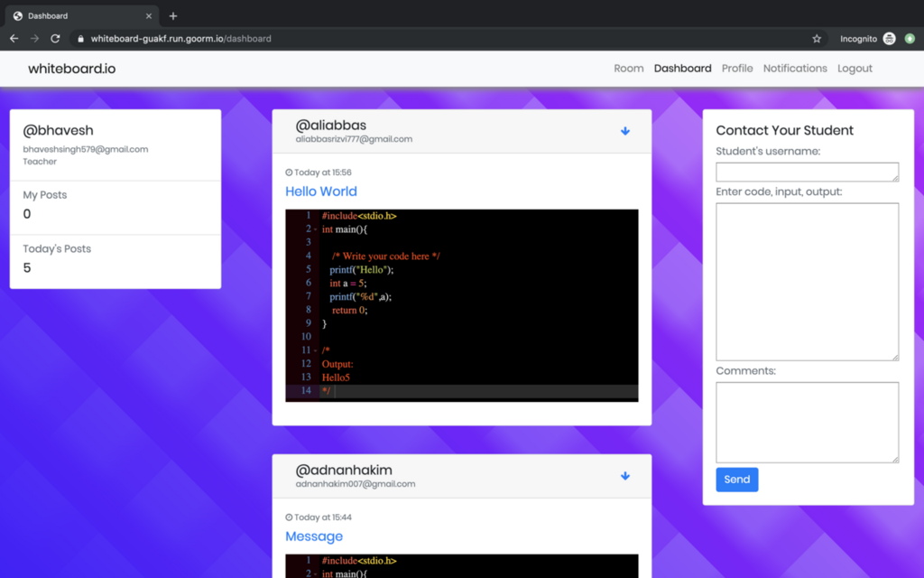Open the Profile page
The width and height of the screenshot is (924, 578).
coord(737,69)
